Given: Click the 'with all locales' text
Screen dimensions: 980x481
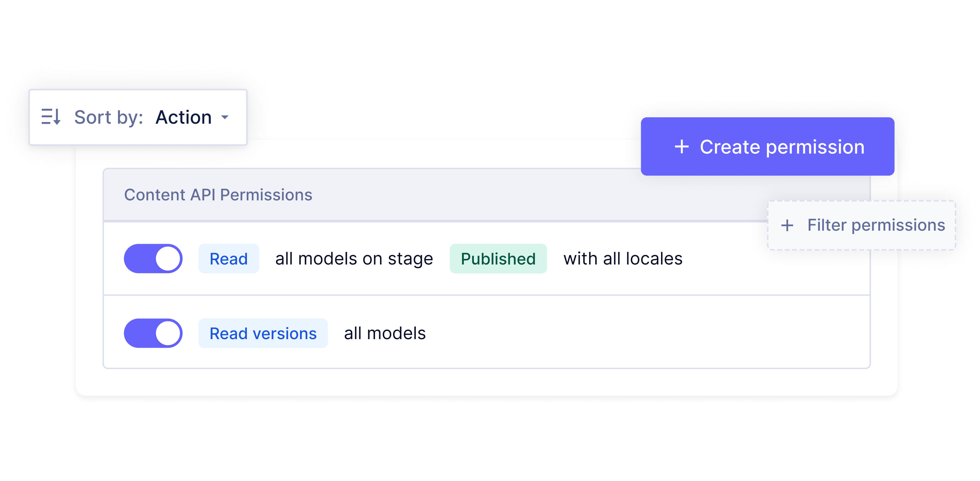Looking at the screenshot, I should point(623,259).
